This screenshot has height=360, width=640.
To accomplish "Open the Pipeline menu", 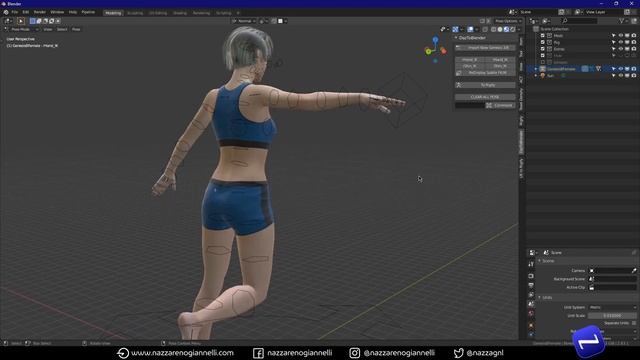I will coord(88,12).
